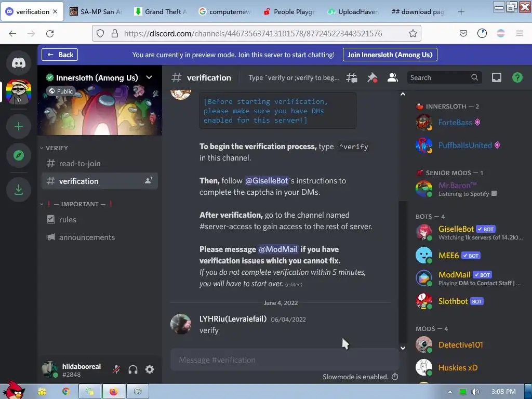Image resolution: width=532 pixels, height=399 pixels.
Task: Create invite icon on verification channel
Action: 149,180
